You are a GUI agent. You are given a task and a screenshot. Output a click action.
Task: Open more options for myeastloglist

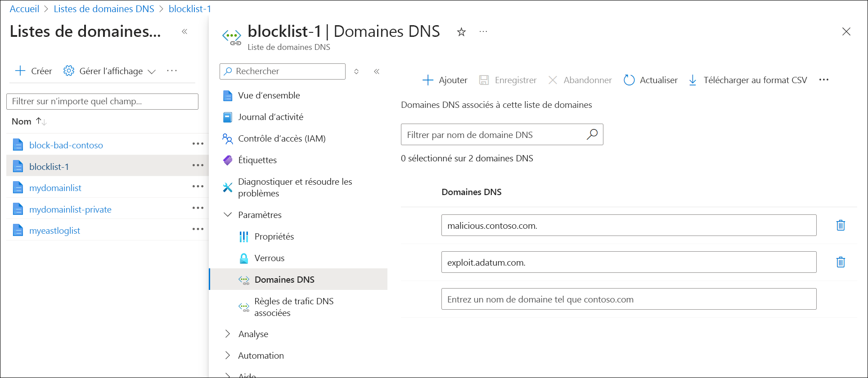click(x=198, y=229)
